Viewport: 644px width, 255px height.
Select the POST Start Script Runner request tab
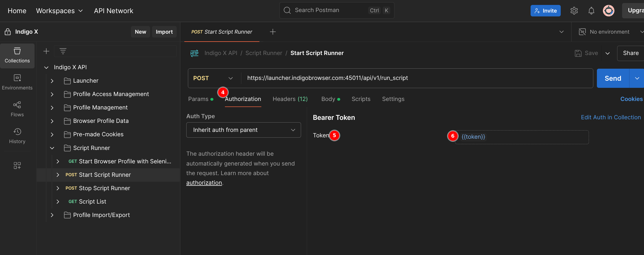pos(222,32)
